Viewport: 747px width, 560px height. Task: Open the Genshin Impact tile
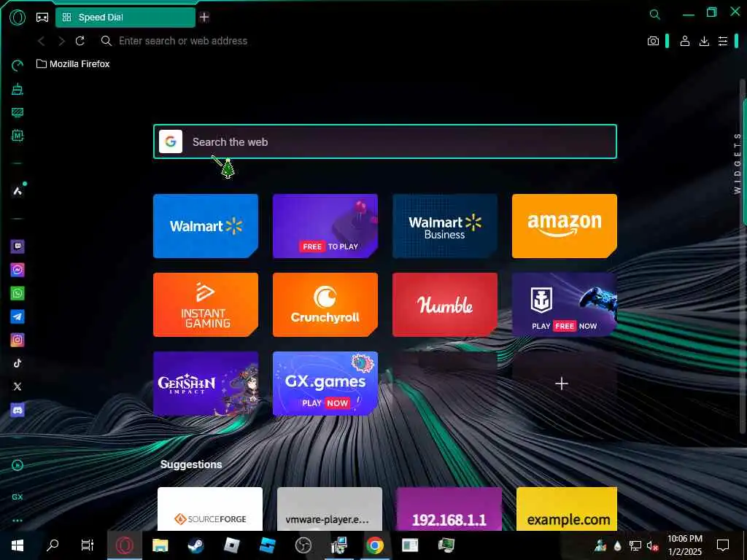pos(206,384)
